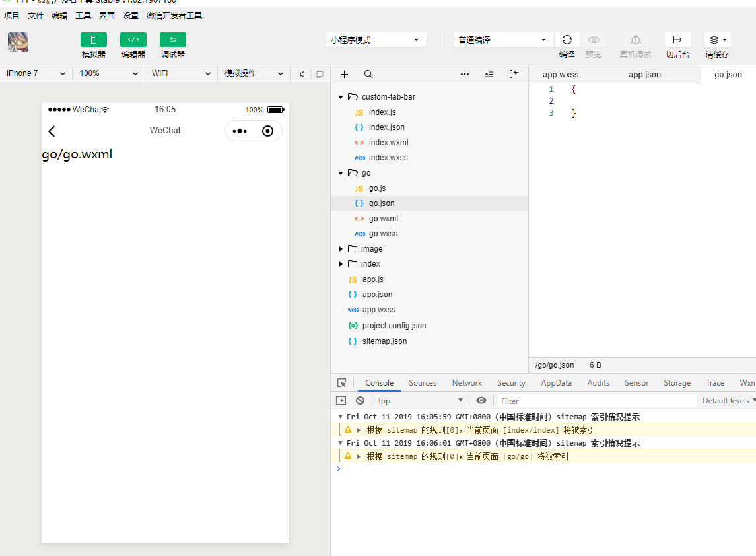
Task: Click the clear console icon
Action: coord(360,400)
